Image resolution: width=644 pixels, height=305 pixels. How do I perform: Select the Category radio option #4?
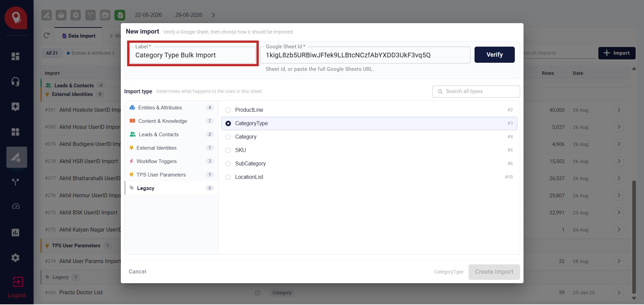point(228,137)
